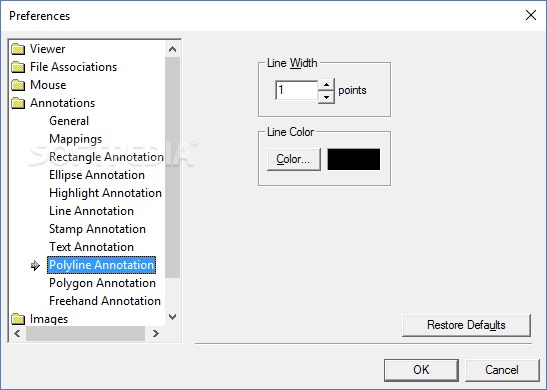Close the Preferences window
Viewport: 547px width, 390px height.
(531, 15)
